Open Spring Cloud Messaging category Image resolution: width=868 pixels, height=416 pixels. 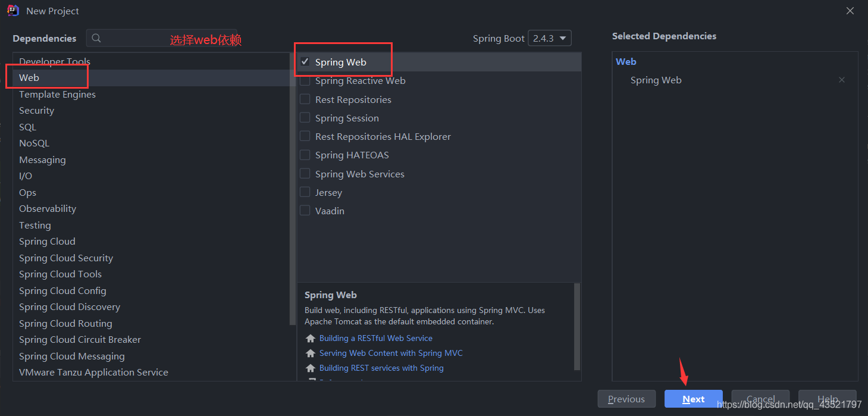pyautogui.click(x=151, y=356)
